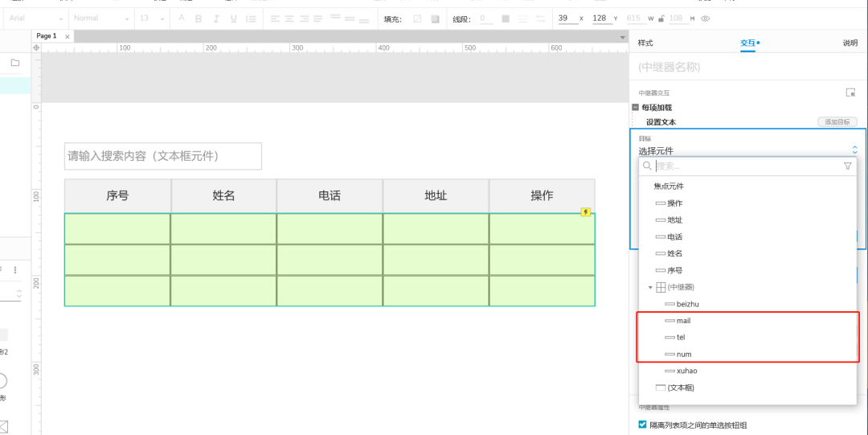Select 电话 in the target list

click(675, 236)
